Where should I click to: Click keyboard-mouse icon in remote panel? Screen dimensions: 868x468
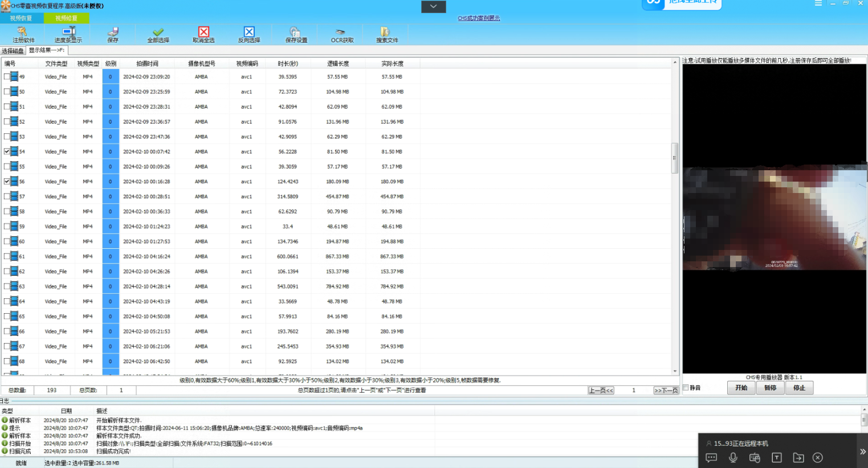coord(755,458)
